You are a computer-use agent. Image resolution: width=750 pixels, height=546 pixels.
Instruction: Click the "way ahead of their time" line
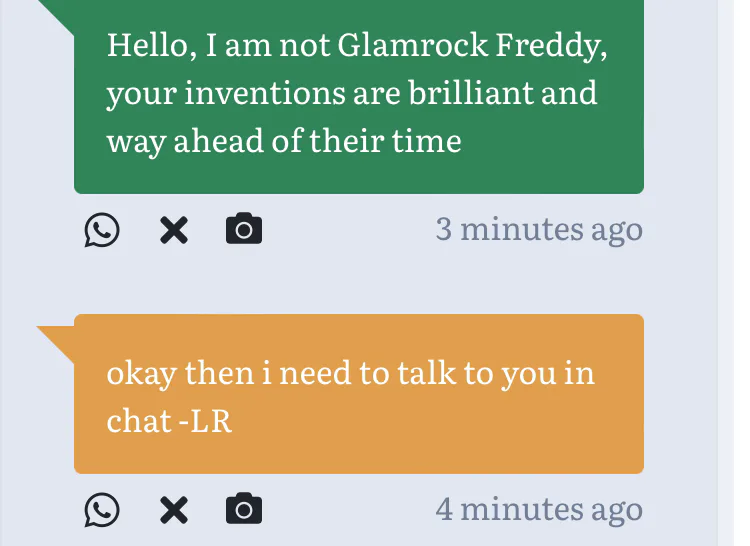284,141
